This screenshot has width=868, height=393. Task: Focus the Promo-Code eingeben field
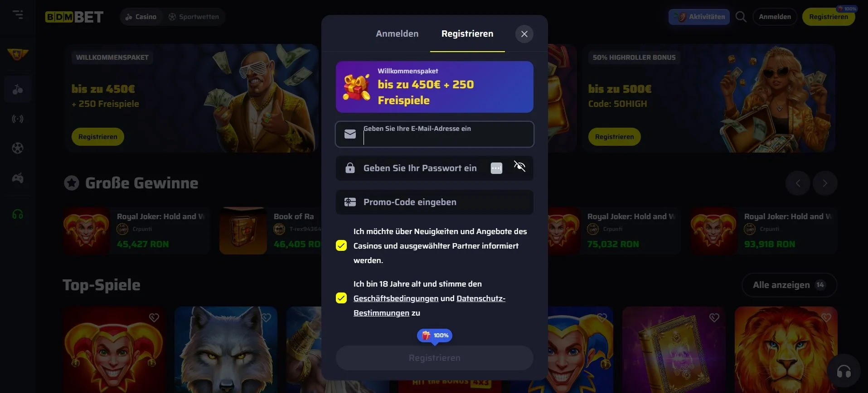[434, 202]
